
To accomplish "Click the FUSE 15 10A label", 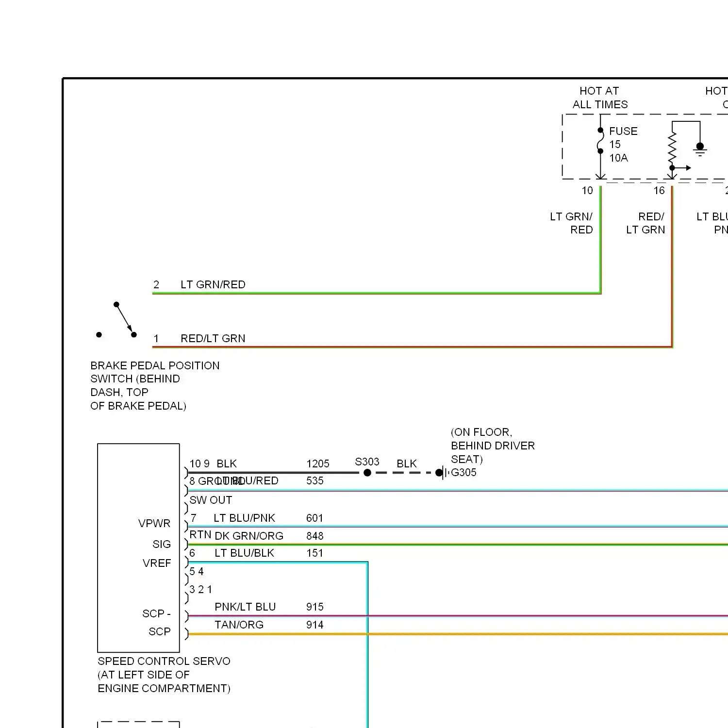I will (x=623, y=145).
